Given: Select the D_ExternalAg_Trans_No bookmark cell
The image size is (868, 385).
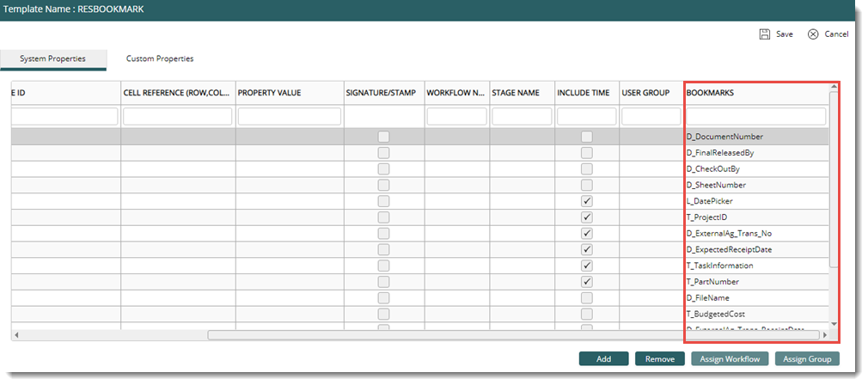Looking at the screenshot, I should coord(756,233).
